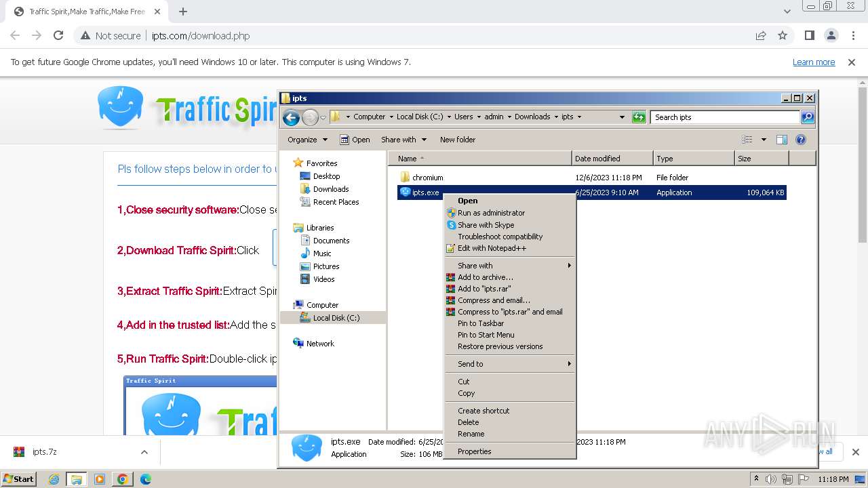Select Restore previous versions

pyautogui.click(x=510, y=346)
